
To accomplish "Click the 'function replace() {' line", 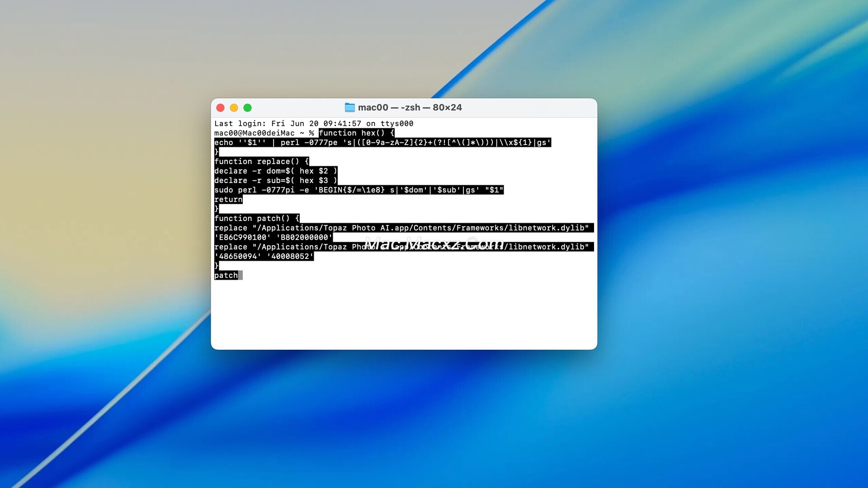I will pos(261,161).
